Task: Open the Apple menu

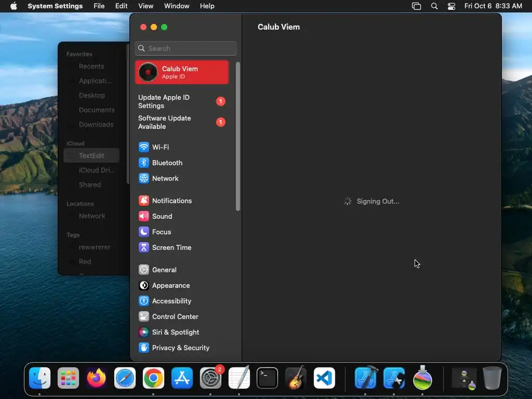Action: [14, 6]
